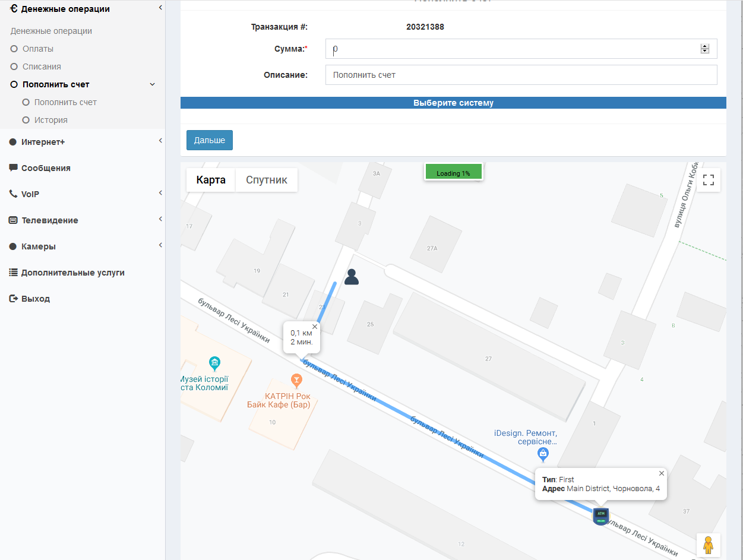Click Выход to log out
Screen dimensions: 743x560
(x=35, y=299)
